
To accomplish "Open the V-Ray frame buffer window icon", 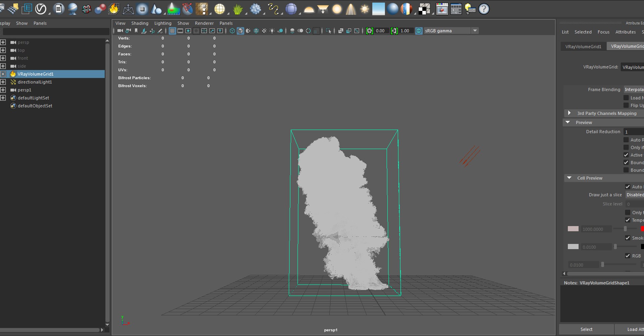I will point(442,9).
